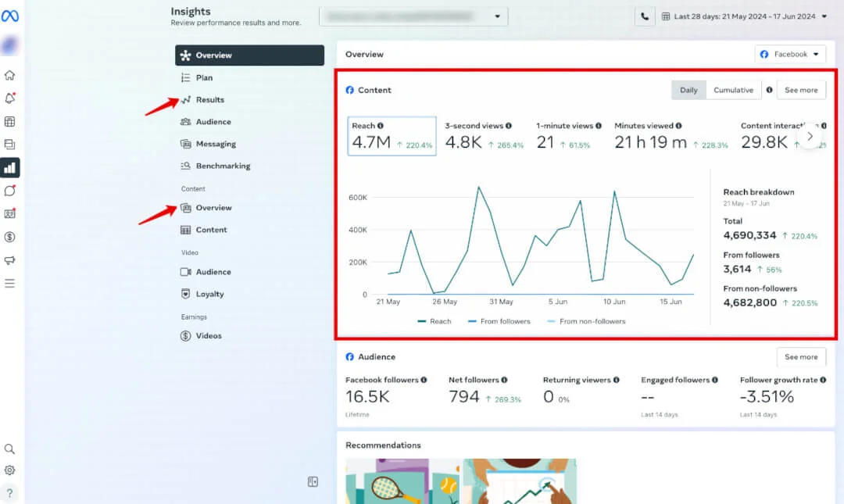The image size is (844, 504).
Task: Select the Insights bar chart icon
Action: click(x=9, y=167)
